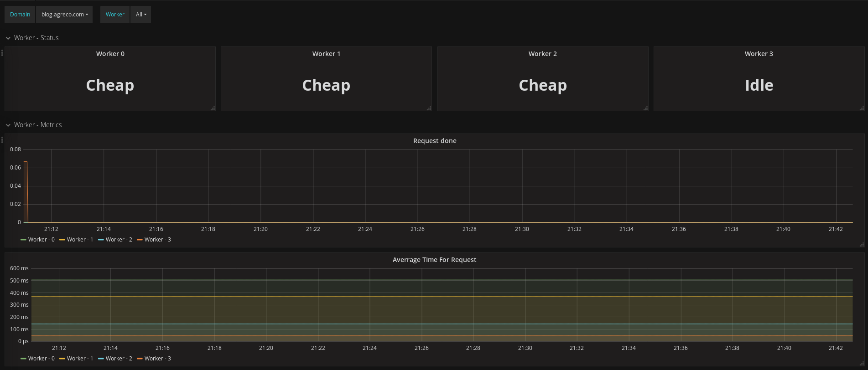The height and width of the screenshot is (370, 868).
Task: Click the resize handle of Worker 0 panel
Action: pos(213,108)
